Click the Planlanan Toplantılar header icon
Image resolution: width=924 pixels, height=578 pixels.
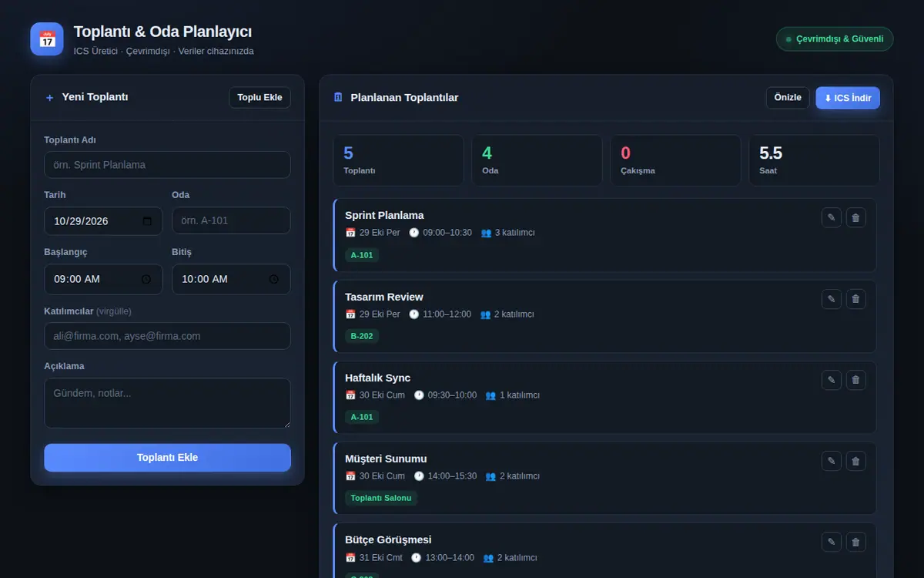click(x=338, y=97)
